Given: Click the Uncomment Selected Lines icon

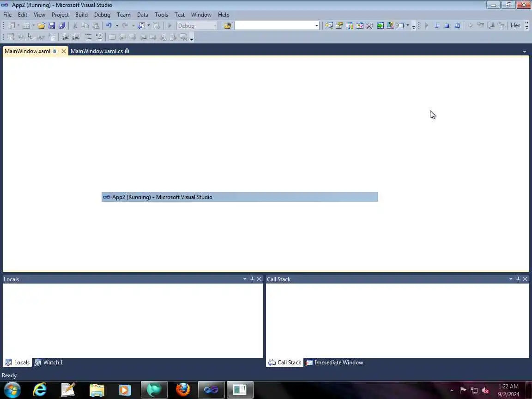Looking at the screenshot, I should click(99, 37).
